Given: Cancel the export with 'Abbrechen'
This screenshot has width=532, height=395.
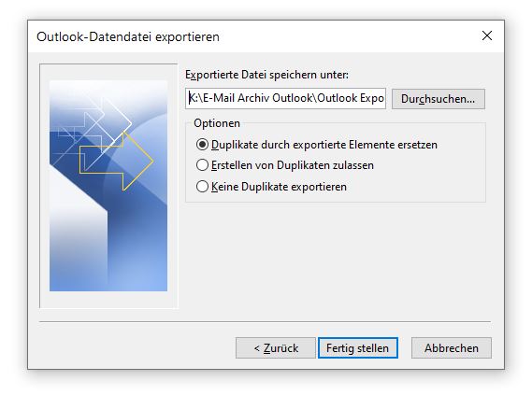Looking at the screenshot, I should 452,348.
